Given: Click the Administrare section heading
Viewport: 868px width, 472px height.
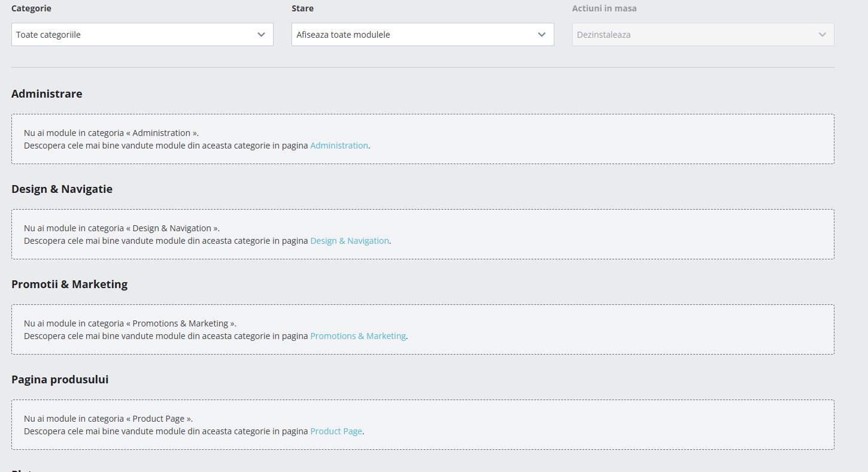Looking at the screenshot, I should pyautogui.click(x=47, y=94).
